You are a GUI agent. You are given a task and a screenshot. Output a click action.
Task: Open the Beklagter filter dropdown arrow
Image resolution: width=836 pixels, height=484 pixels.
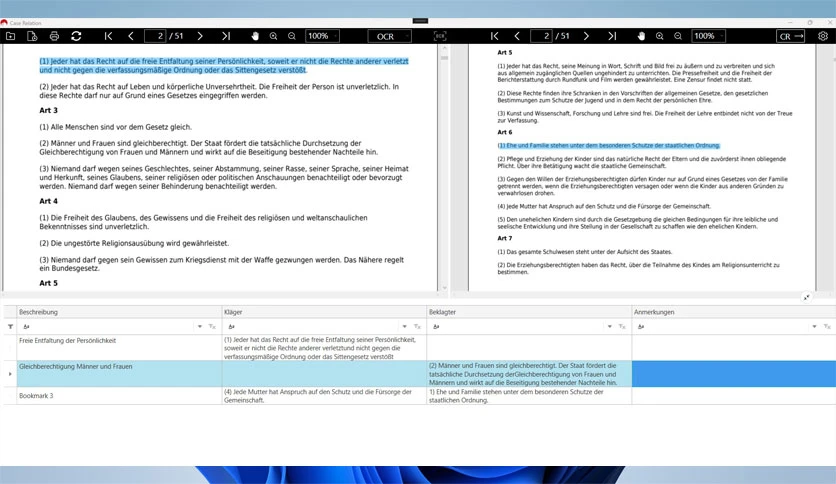pos(609,327)
